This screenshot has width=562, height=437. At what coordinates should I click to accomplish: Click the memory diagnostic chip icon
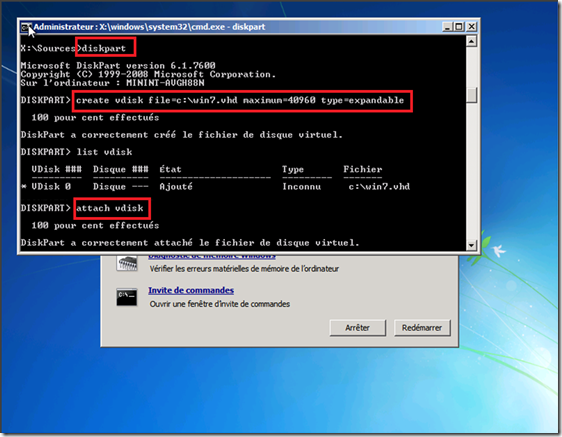click(127, 263)
